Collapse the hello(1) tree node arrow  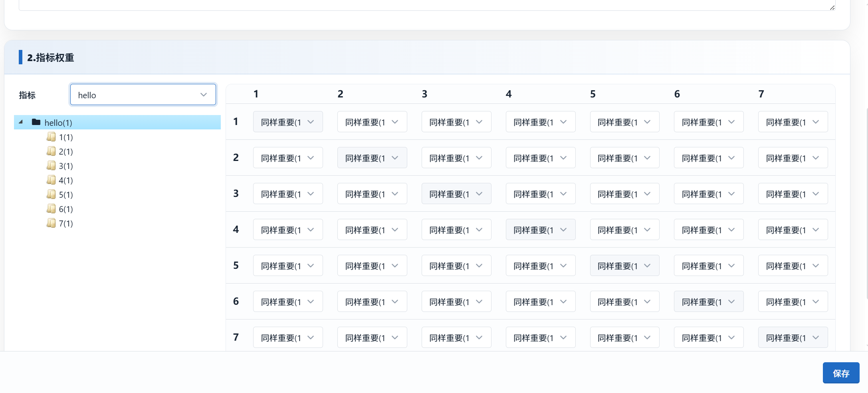point(21,122)
